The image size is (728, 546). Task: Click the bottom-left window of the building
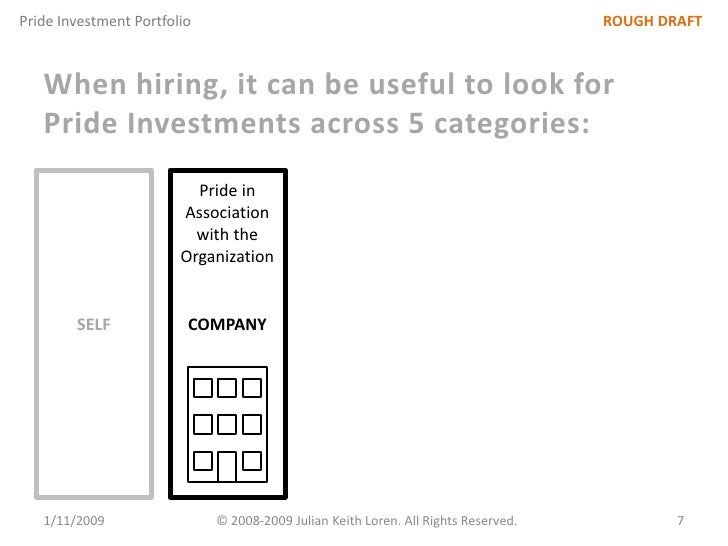(203, 461)
